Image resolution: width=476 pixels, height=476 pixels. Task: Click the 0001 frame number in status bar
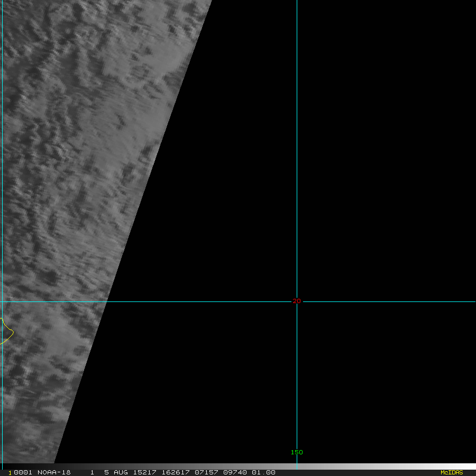(x=21, y=472)
